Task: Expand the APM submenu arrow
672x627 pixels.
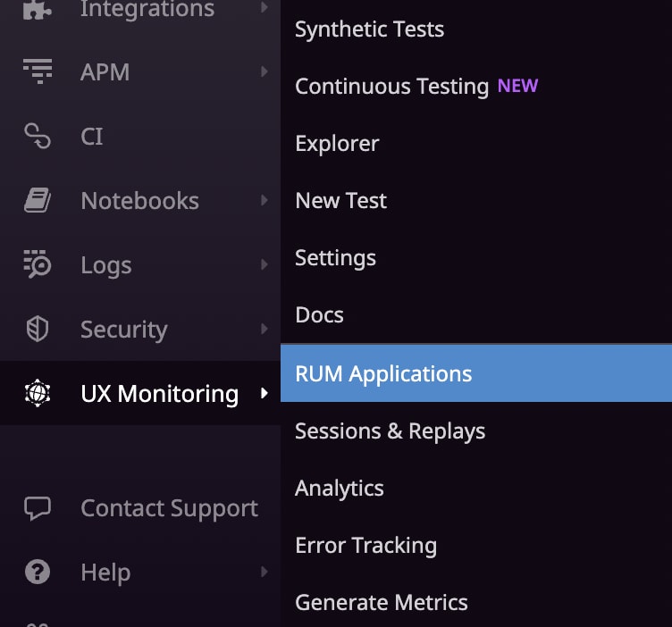Action: pos(265,71)
